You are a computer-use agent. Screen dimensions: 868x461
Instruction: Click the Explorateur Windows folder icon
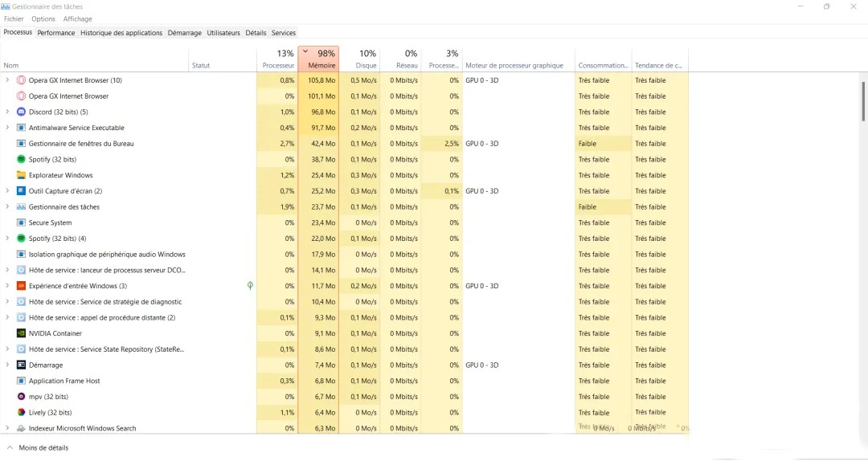pos(21,175)
